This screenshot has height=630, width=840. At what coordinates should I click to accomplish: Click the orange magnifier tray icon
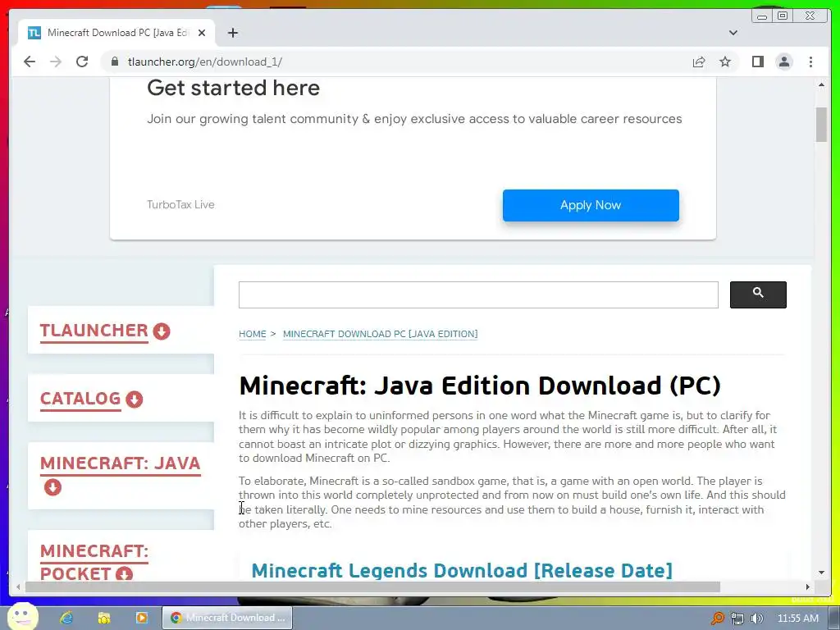tap(717, 619)
